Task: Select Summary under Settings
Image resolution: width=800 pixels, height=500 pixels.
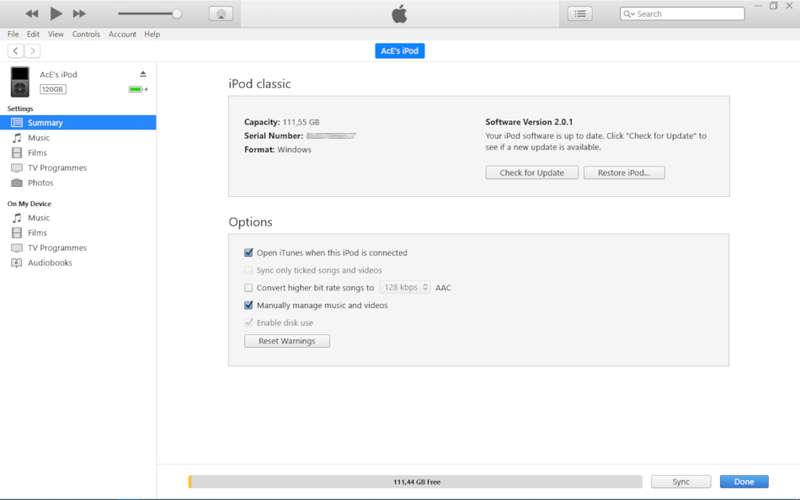Action: (x=78, y=122)
